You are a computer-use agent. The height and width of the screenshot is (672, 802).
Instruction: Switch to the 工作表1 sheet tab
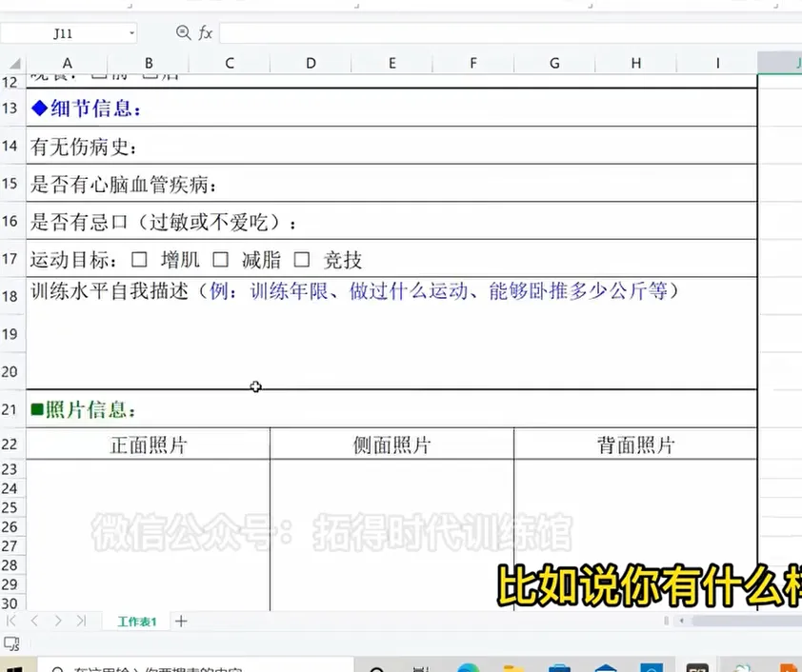(x=136, y=622)
